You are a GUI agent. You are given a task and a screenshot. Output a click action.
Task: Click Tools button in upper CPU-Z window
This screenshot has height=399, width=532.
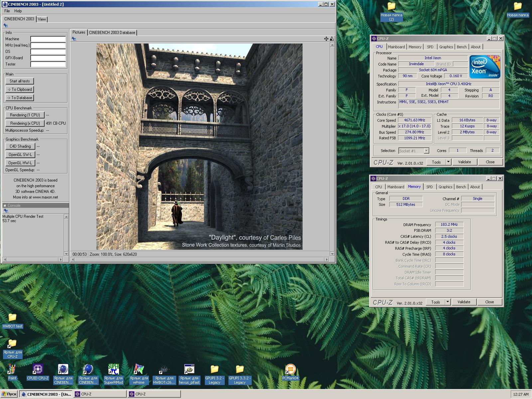pyautogui.click(x=436, y=162)
